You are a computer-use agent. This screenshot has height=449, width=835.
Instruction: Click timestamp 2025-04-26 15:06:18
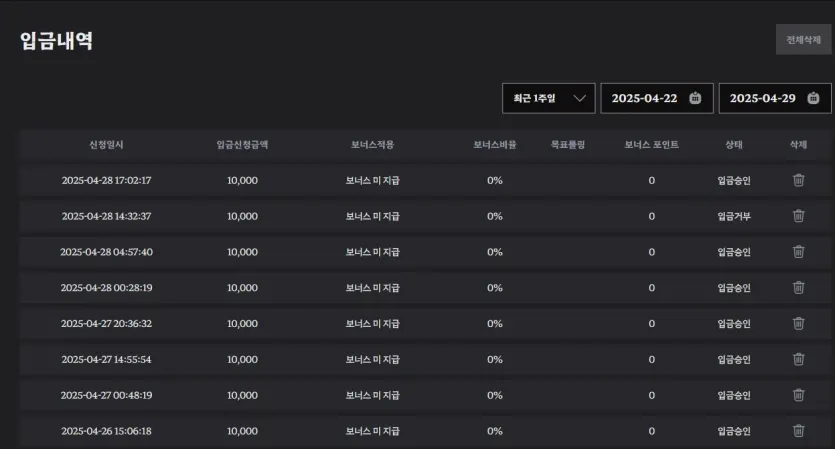[x=107, y=431]
